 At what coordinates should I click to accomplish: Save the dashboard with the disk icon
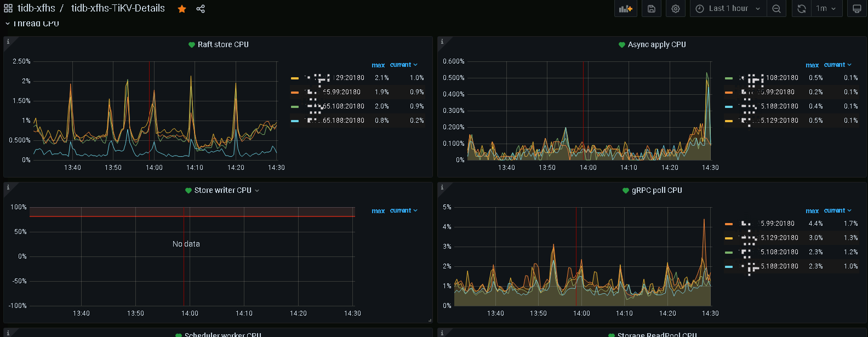(652, 9)
